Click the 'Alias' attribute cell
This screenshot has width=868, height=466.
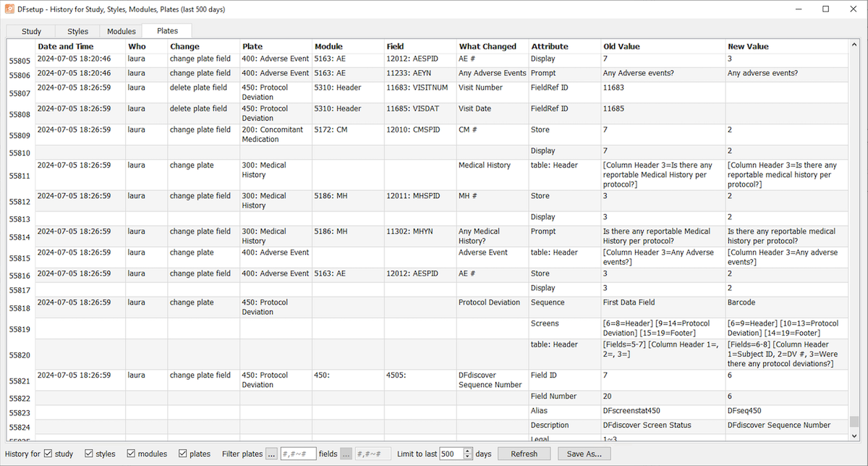click(565, 412)
